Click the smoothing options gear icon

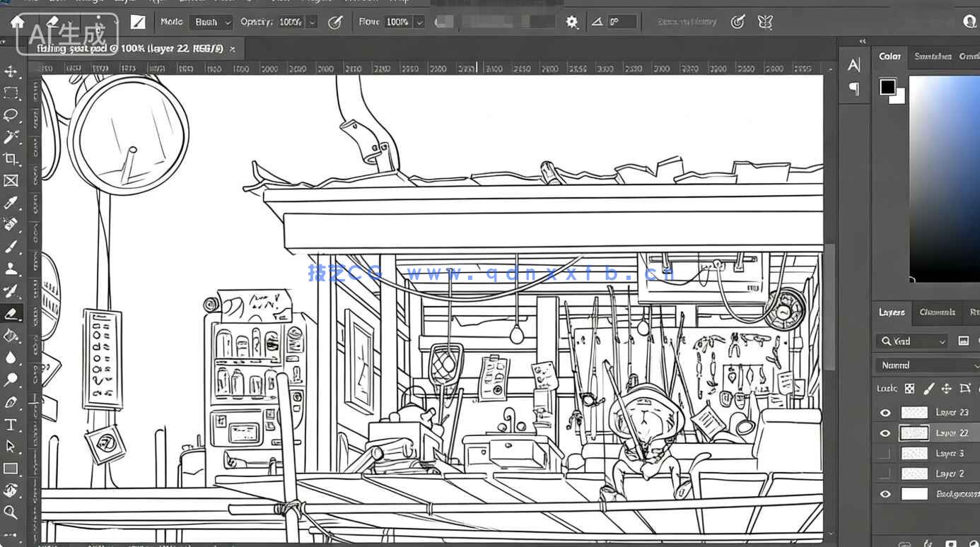point(571,22)
